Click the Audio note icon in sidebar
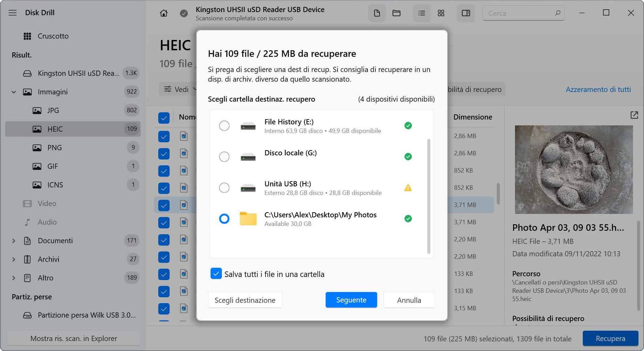 click(27, 222)
